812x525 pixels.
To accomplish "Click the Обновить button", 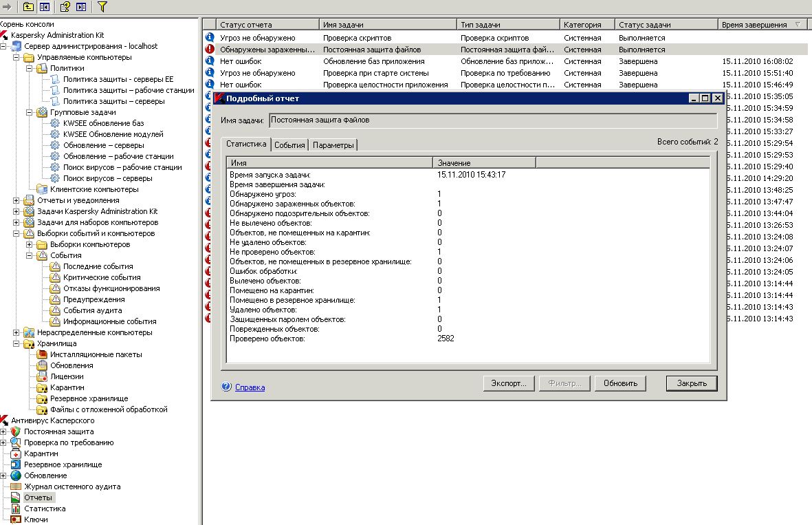I will [x=620, y=383].
